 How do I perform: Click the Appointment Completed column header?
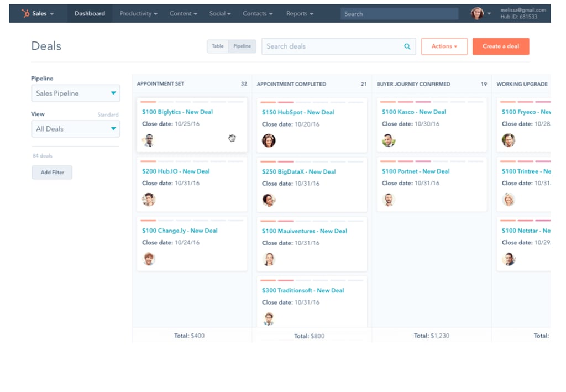(291, 84)
